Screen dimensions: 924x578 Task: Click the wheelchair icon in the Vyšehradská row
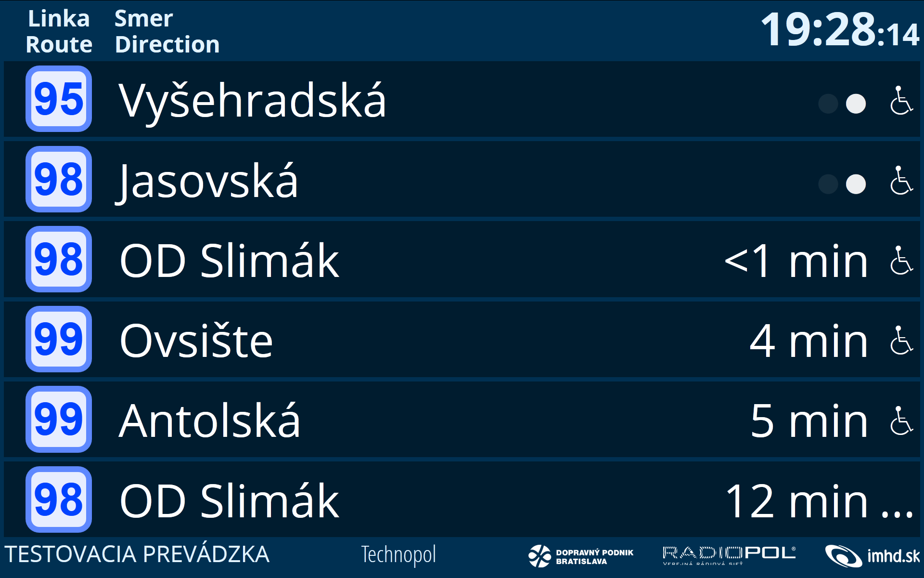click(901, 101)
